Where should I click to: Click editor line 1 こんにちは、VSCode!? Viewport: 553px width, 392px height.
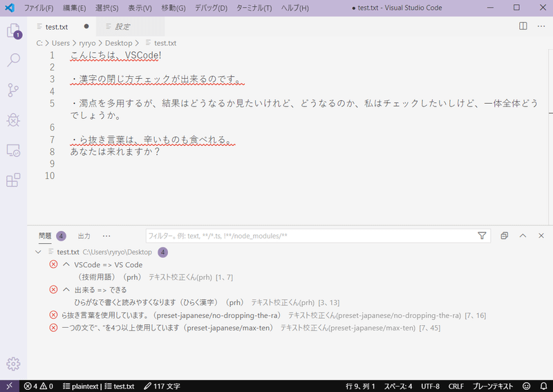[115, 55]
